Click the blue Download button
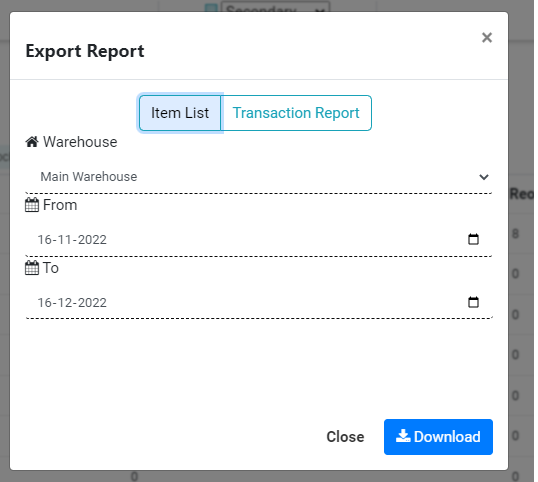Screen dimensions: 538x482 click(x=438, y=437)
